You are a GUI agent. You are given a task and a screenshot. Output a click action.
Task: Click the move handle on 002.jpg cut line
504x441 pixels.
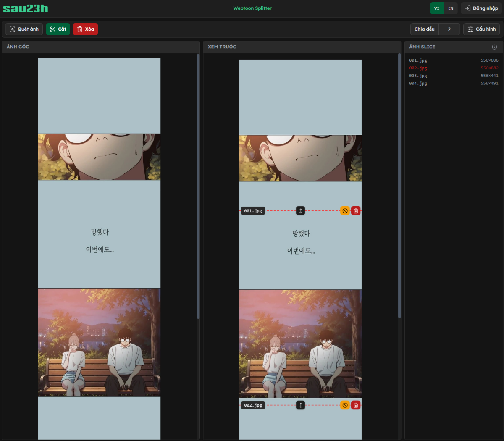click(x=300, y=405)
